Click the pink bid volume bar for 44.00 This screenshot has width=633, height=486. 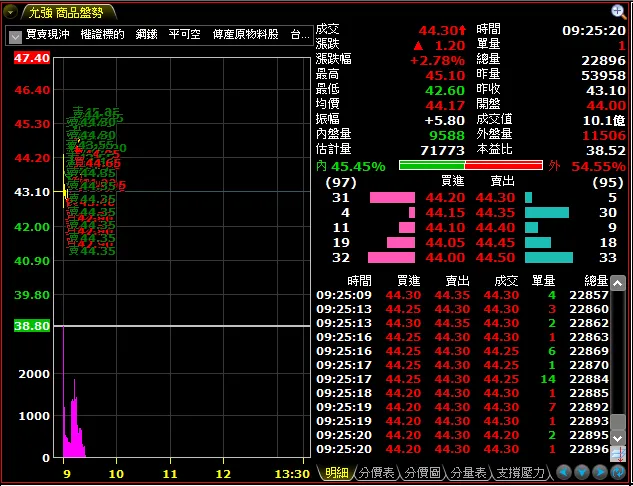coord(391,258)
